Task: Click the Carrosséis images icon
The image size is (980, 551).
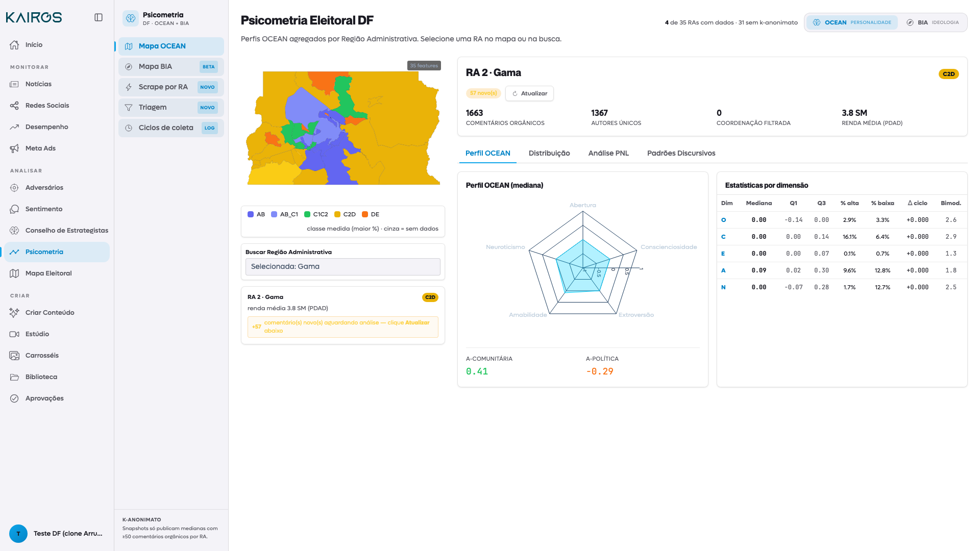Action: pos(14,356)
